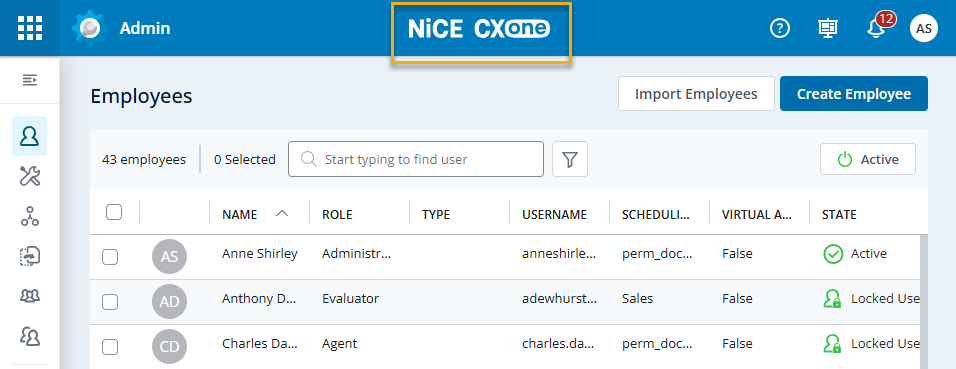Click the Evaluator role cell
Screen dimensions: 956x369
(351, 299)
